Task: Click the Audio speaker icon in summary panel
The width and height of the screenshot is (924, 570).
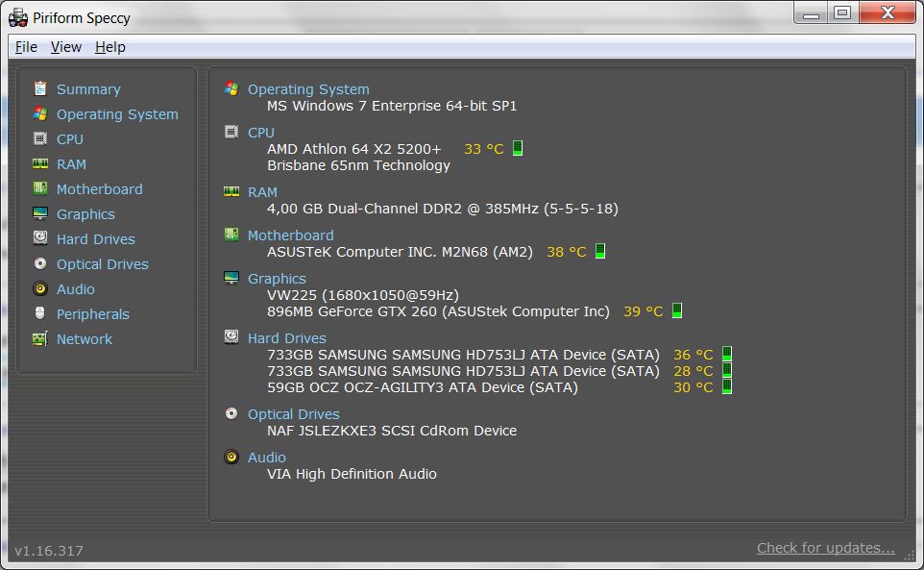Action: (x=231, y=457)
